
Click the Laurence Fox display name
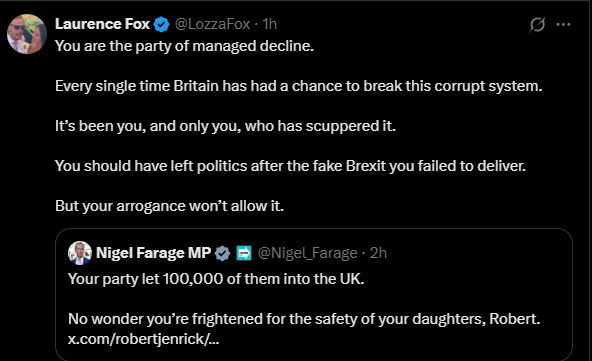coord(102,24)
